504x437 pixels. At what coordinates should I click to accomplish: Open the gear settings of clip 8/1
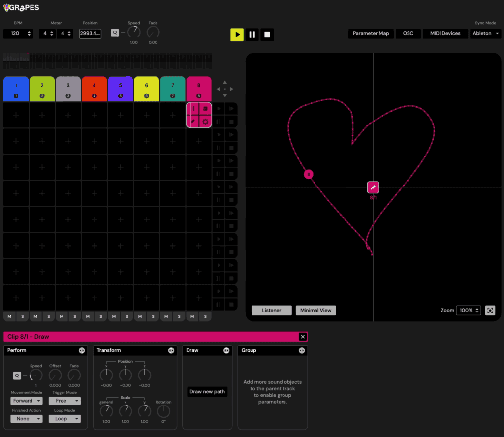(205, 122)
